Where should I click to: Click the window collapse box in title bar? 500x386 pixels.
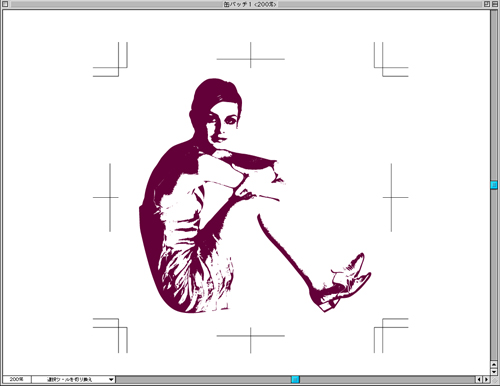pos(494,4)
